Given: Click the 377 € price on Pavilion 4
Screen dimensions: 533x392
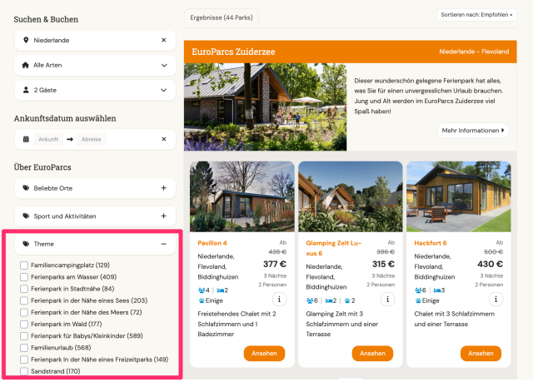Looking at the screenshot, I should click(275, 264).
